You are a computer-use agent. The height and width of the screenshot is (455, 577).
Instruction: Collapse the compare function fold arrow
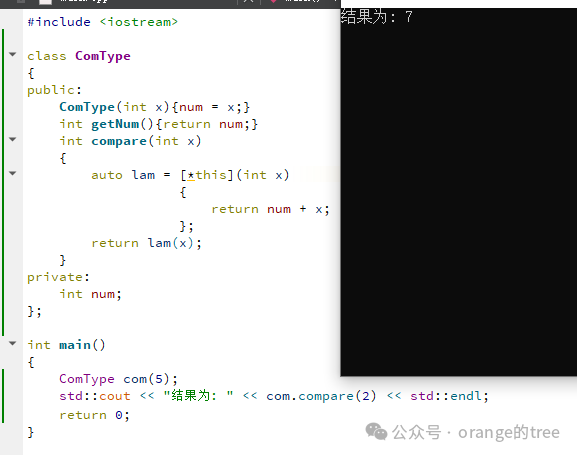(x=13, y=140)
